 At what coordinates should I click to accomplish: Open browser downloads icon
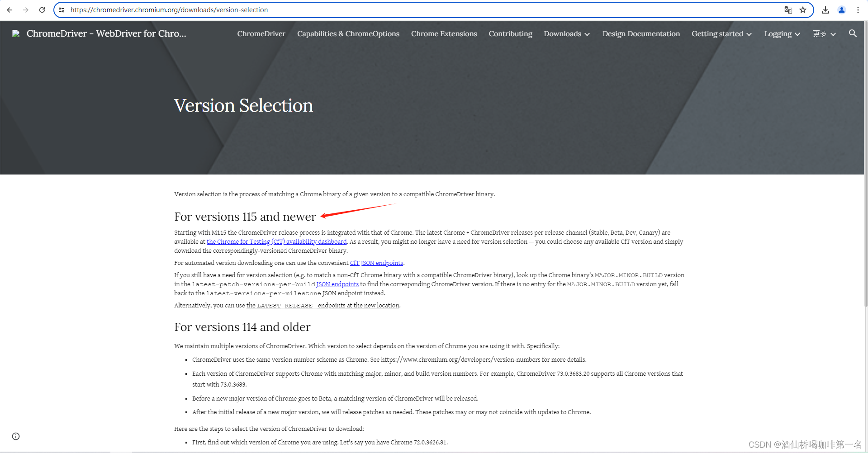click(x=825, y=10)
